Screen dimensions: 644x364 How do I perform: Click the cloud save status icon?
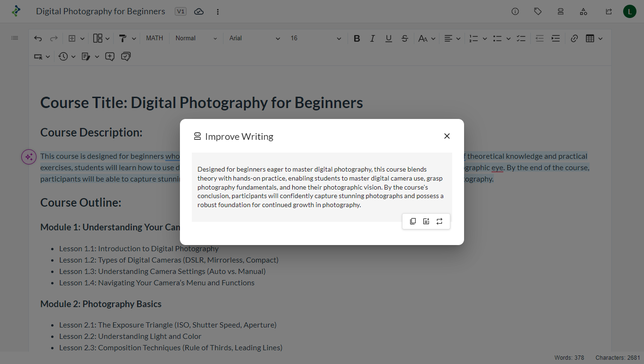click(199, 11)
